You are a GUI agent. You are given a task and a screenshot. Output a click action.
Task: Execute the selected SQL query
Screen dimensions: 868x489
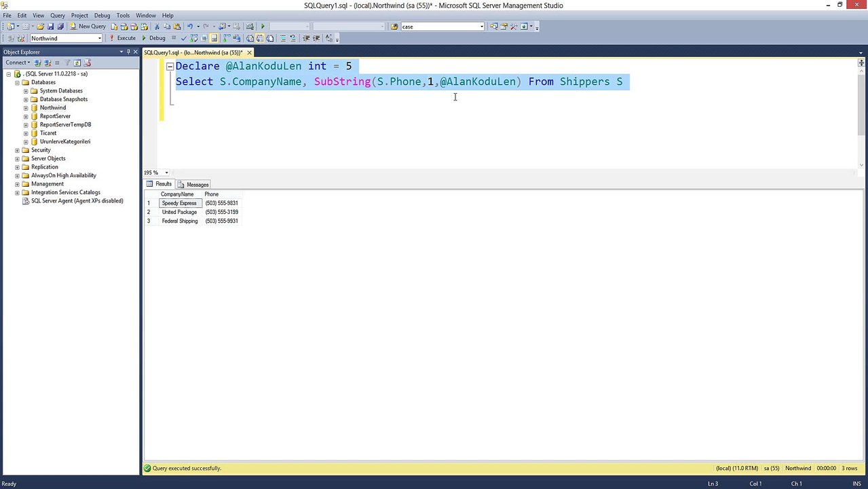[123, 38]
